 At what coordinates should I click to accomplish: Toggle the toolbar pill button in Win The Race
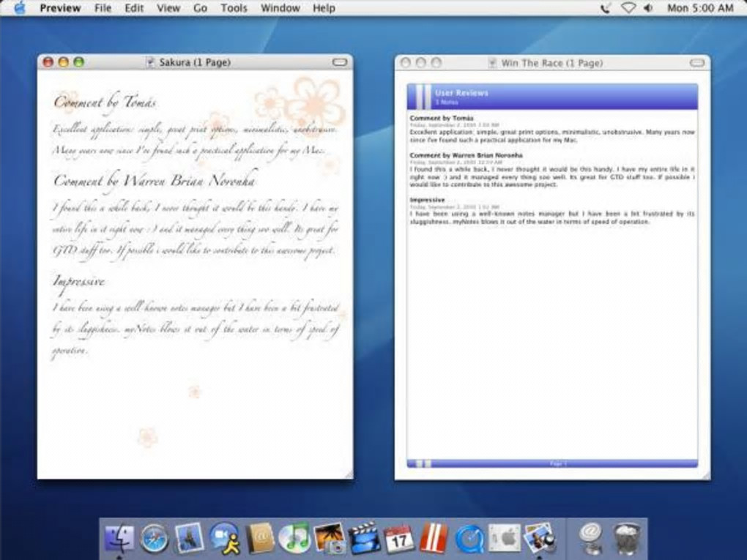(697, 63)
